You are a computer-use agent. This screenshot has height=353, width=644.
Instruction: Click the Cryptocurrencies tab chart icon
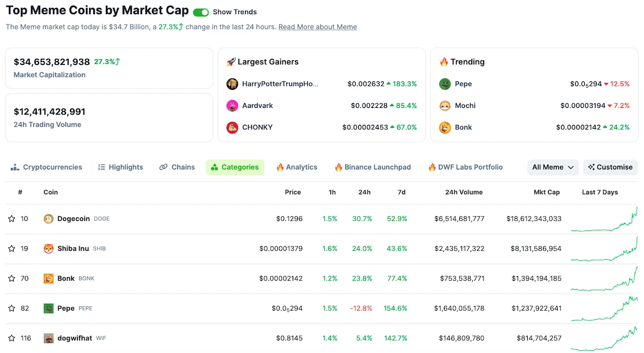(15, 168)
